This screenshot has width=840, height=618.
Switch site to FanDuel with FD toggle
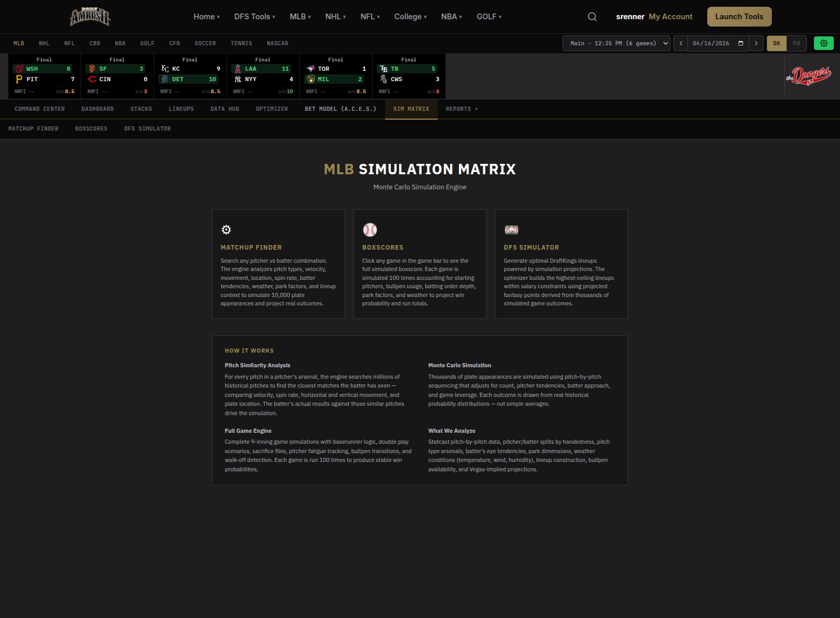pyautogui.click(x=796, y=43)
